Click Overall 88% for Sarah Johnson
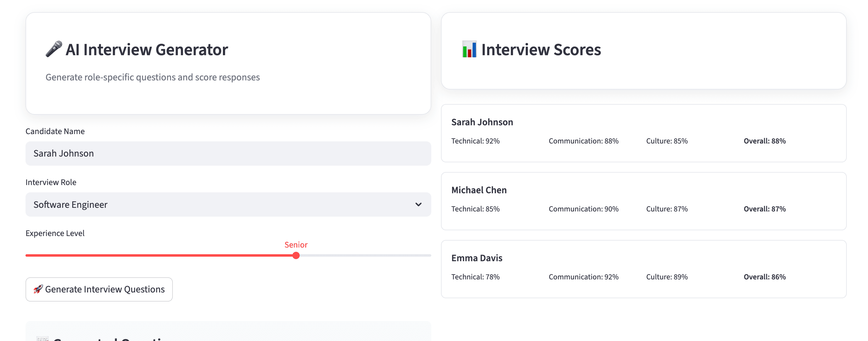The height and width of the screenshot is (341, 868). [x=764, y=141]
